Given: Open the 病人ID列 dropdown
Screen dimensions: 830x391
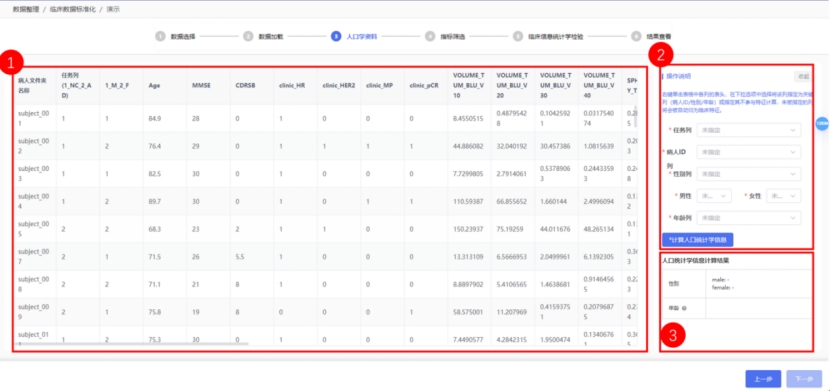Looking at the screenshot, I should click(x=748, y=152).
